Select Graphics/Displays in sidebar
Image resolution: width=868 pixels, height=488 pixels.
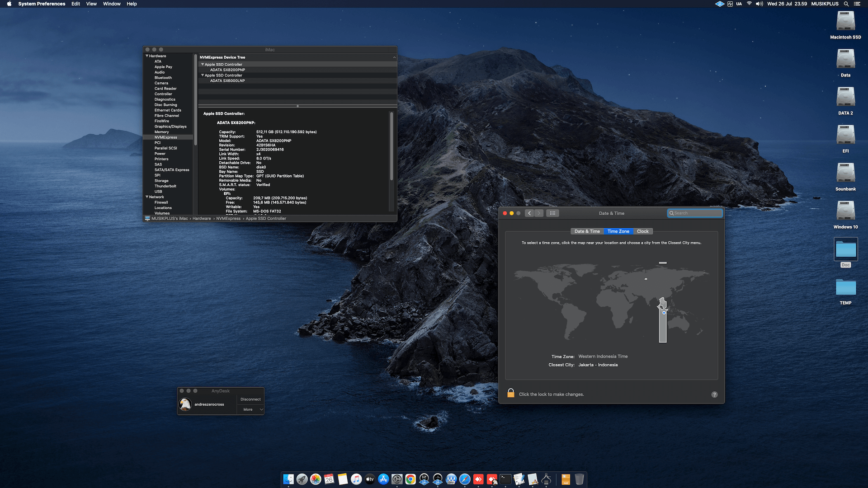[170, 127]
